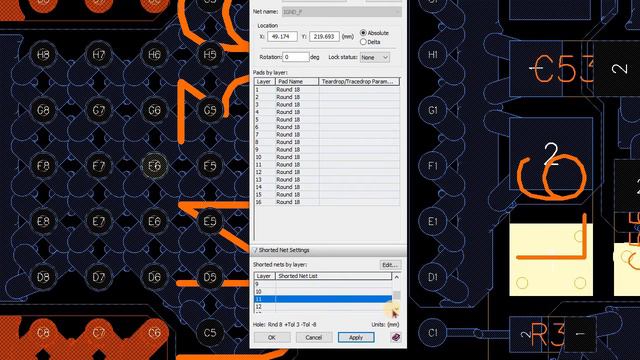Image resolution: width=640 pixels, height=360 pixels.
Task: Select the Delta location radio button
Action: (x=363, y=42)
